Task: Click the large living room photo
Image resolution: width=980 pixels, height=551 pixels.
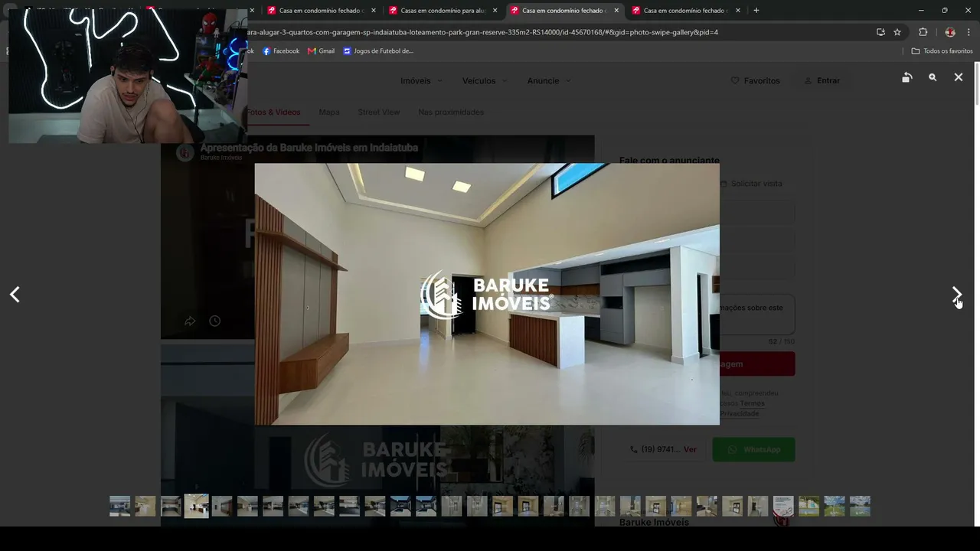Action: (x=487, y=294)
